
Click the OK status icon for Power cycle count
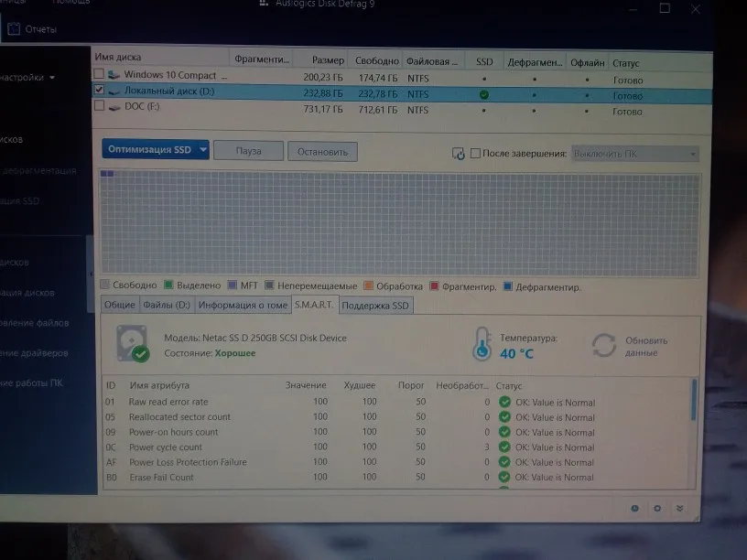pos(504,447)
